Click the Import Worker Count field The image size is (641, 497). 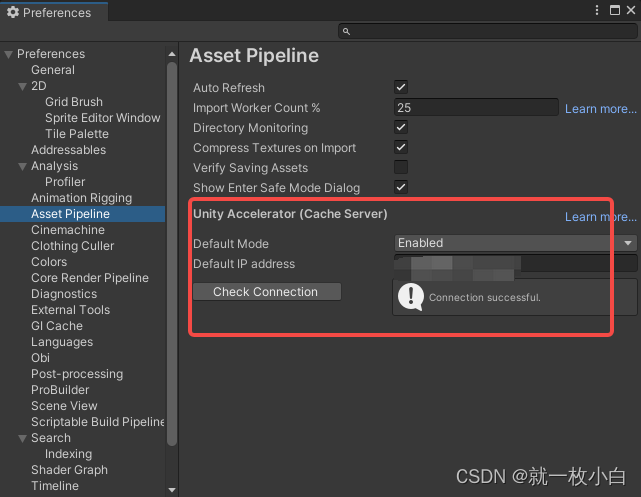click(x=476, y=107)
